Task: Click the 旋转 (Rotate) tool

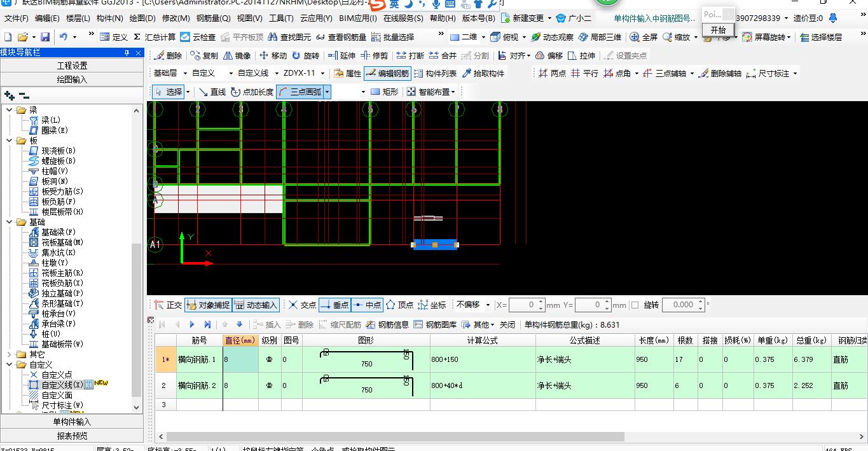Action: point(305,56)
